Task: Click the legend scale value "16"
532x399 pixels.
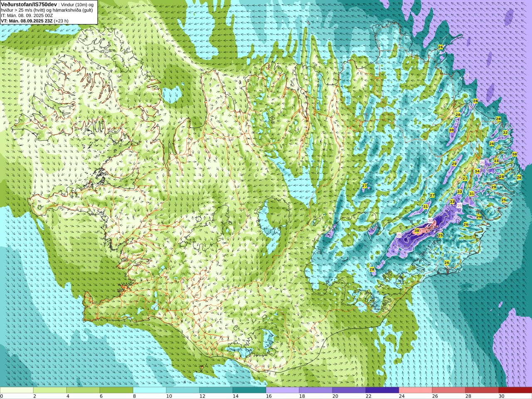Action: [x=269, y=396]
